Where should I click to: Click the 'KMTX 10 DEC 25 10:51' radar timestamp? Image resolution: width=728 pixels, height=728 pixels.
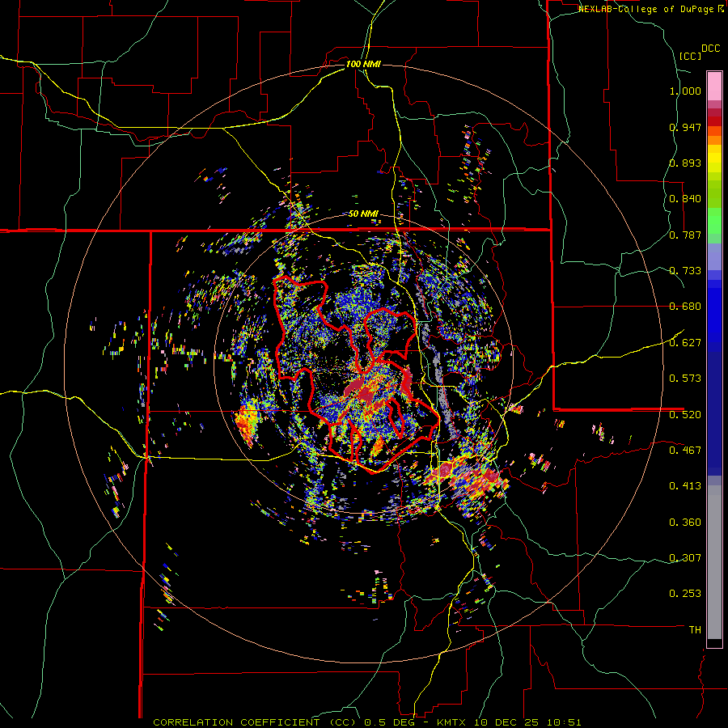click(x=509, y=722)
